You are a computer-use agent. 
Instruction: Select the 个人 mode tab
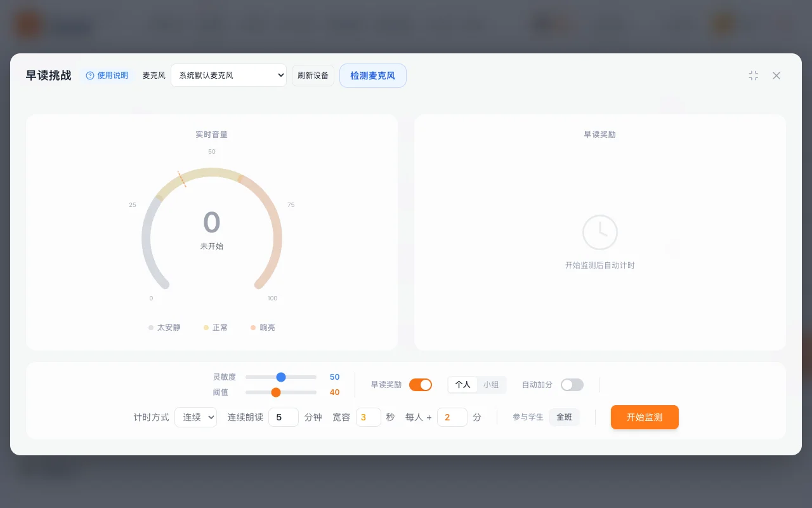[463, 385]
